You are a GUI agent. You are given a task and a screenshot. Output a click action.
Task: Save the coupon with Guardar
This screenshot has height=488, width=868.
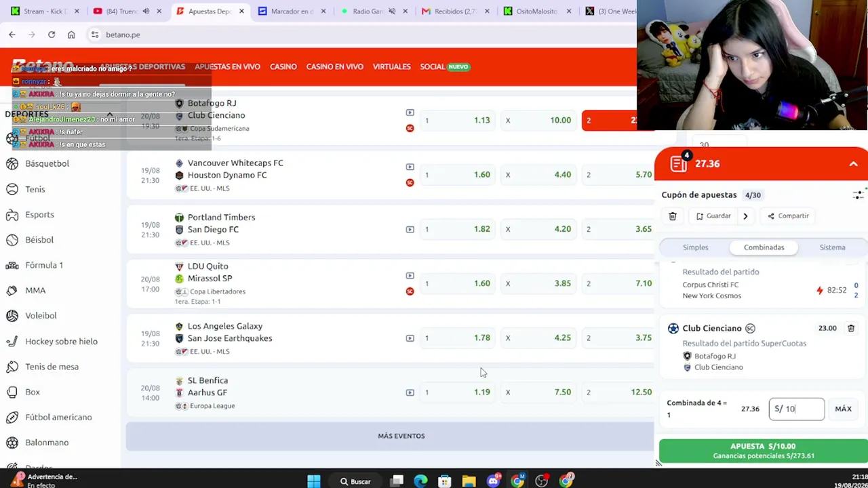click(713, 216)
